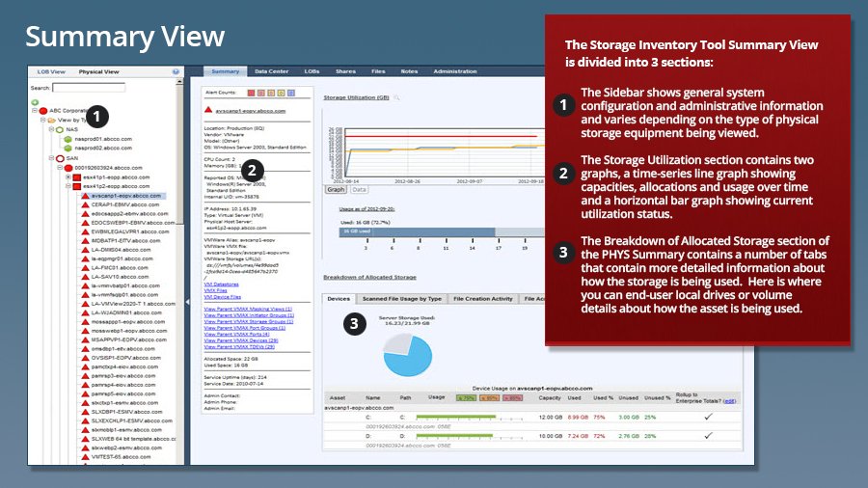Go to the Shares tab
868x488 pixels.
pyautogui.click(x=345, y=71)
